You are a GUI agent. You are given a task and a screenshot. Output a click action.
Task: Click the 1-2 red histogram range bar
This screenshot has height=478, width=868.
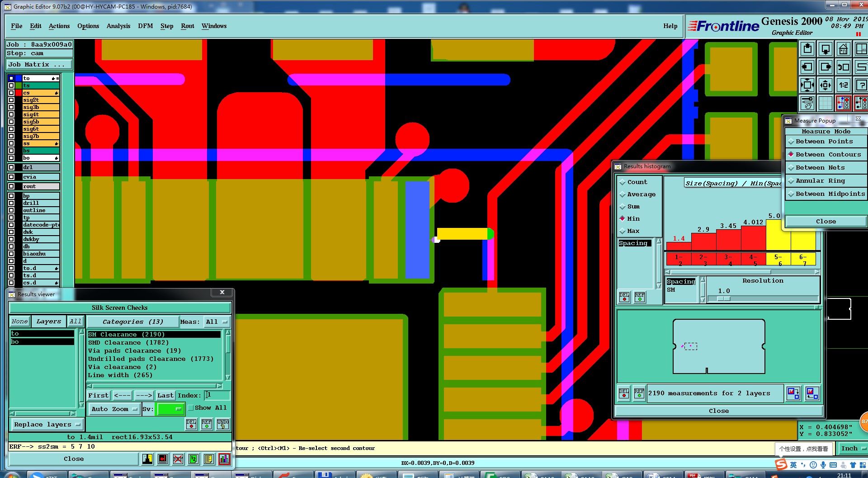pos(679,260)
